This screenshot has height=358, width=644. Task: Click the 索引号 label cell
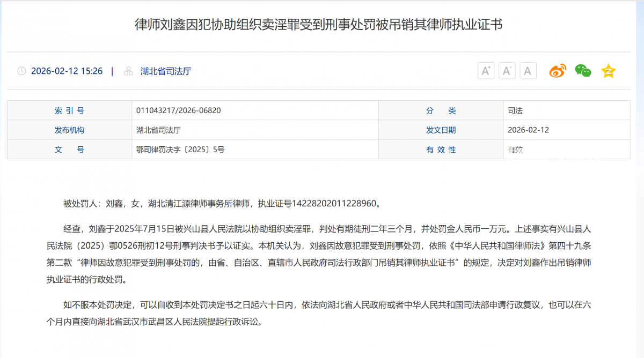pyautogui.click(x=69, y=111)
